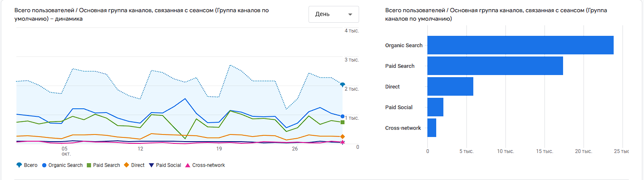The width and height of the screenshot is (644, 180).
Task: Toggle the Всего series in legend
Action: pos(19,165)
